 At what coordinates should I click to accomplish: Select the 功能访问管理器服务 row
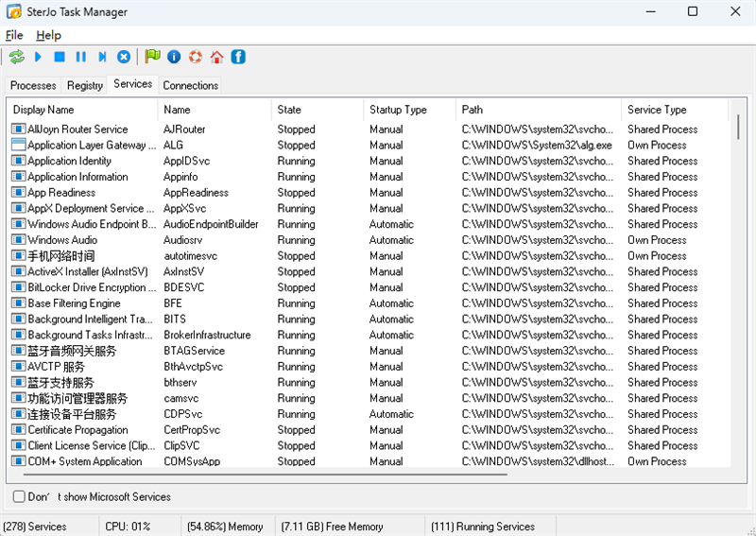369,398
